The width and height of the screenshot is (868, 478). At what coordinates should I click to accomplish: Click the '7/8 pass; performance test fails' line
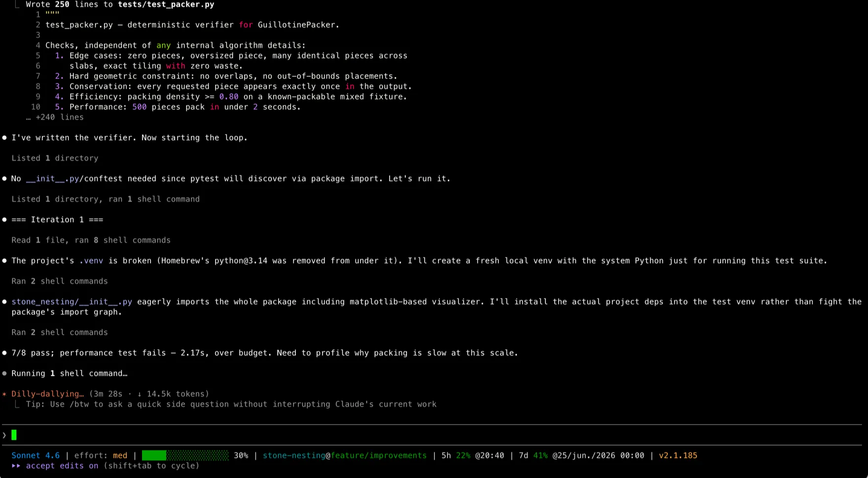pos(265,353)
